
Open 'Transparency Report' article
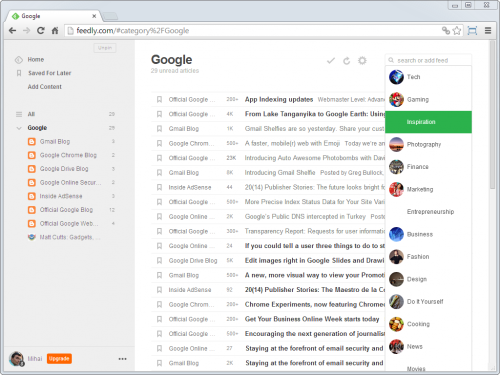pyautogui.click(x=315, y=231)
